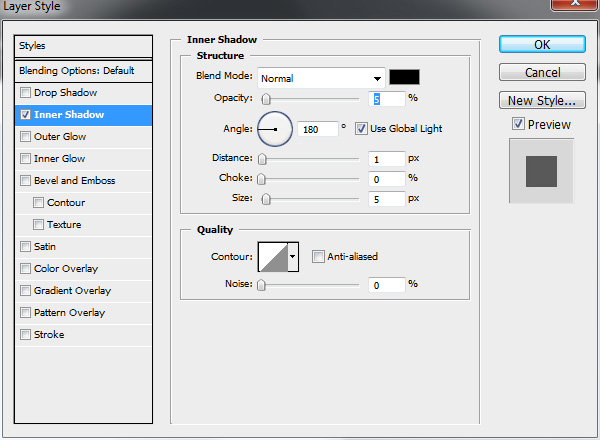
Task: Focus the Noise value field
Action: (386, 285)
